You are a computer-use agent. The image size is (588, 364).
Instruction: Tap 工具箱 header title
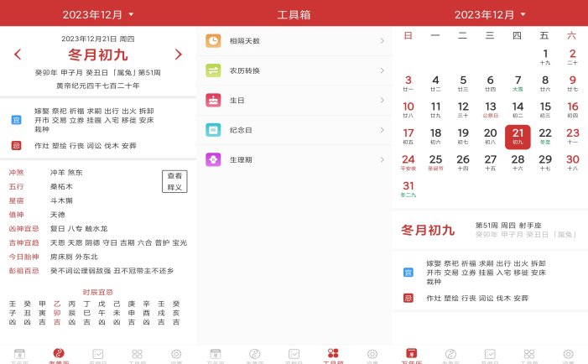294,14
